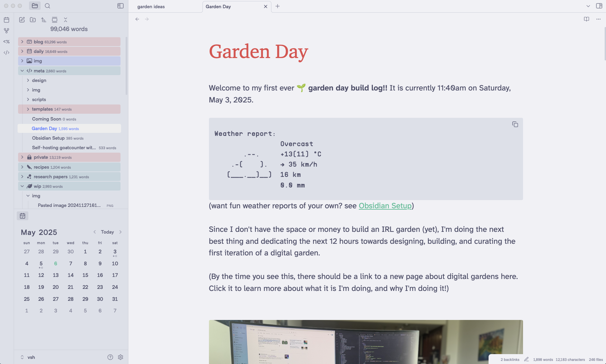Expand the templates folder
The image size is (606, 364).
69,109
